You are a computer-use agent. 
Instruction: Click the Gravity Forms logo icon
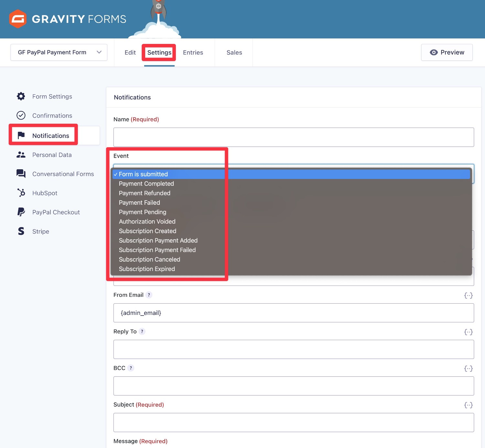click(x=18, y=19)
